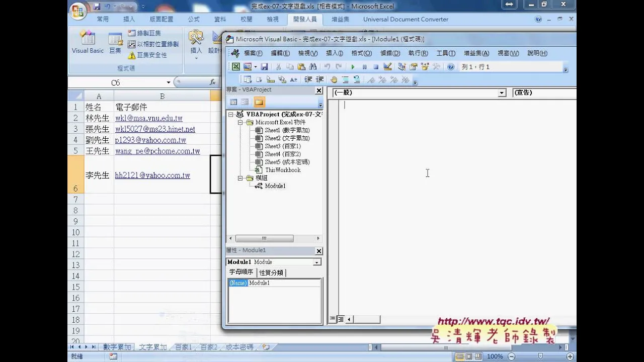
Task: Run the macro with the green play icon
Action: click(353, 67)
